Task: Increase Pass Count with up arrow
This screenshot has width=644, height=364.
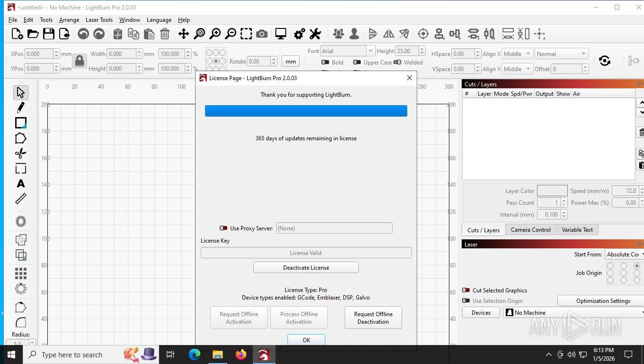Action: [564, 200]
